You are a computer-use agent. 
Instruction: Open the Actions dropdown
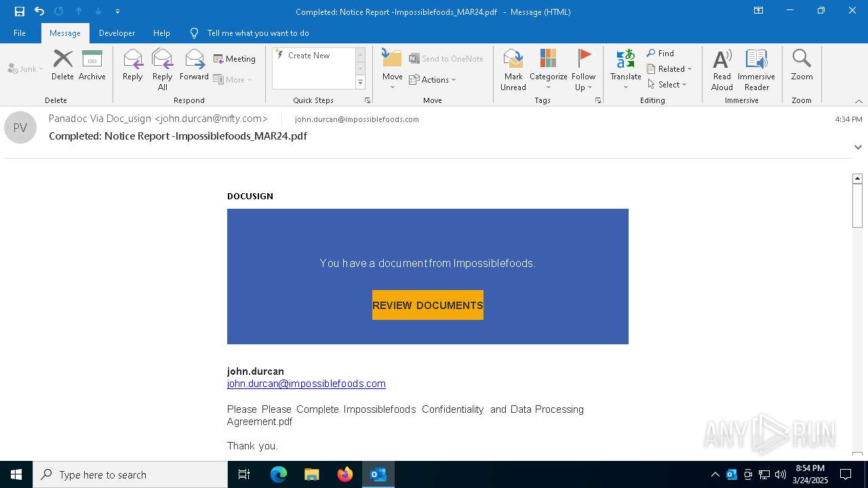(433, 79)
